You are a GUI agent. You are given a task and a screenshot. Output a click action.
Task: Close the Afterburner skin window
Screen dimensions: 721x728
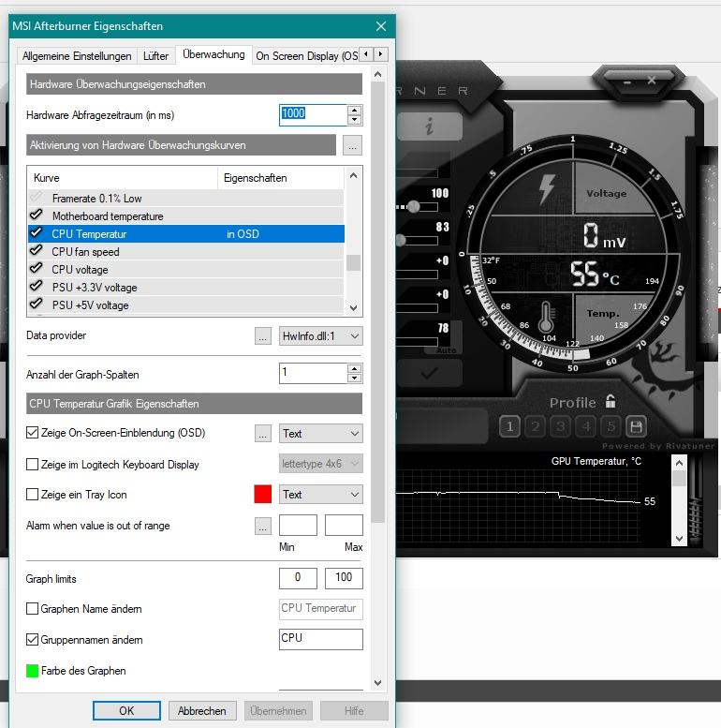point(652,81)
